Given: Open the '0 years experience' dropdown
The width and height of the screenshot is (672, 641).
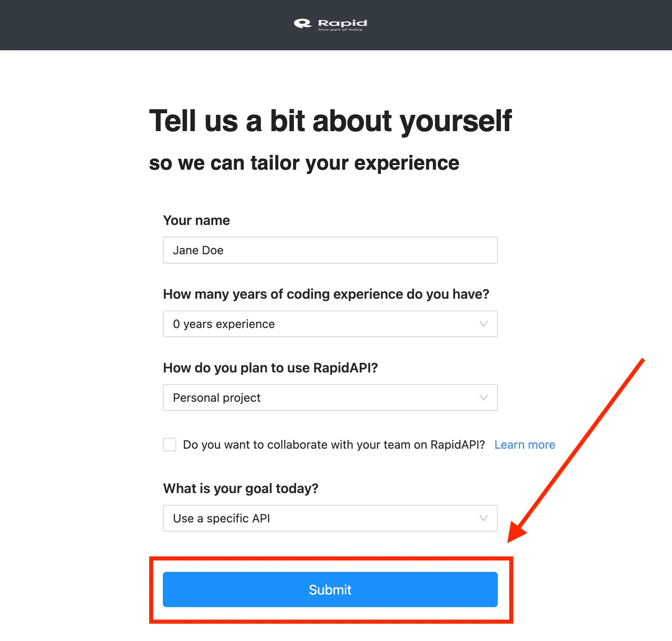Looking at the screenshot, I should (330, 324).
